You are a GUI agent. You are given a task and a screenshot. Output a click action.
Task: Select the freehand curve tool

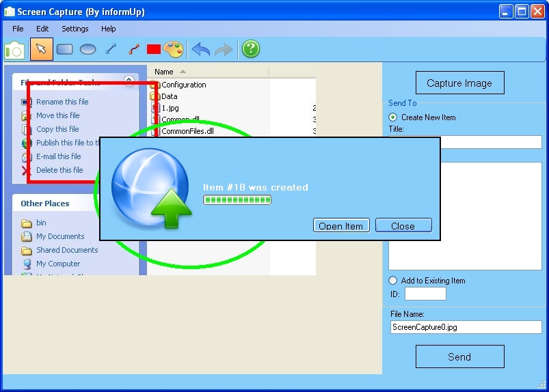click(134, 49)
